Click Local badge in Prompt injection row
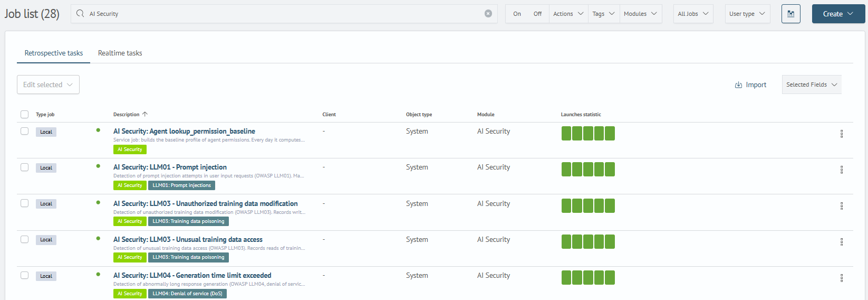Screen dimensions: 868x300 (46, 168)
